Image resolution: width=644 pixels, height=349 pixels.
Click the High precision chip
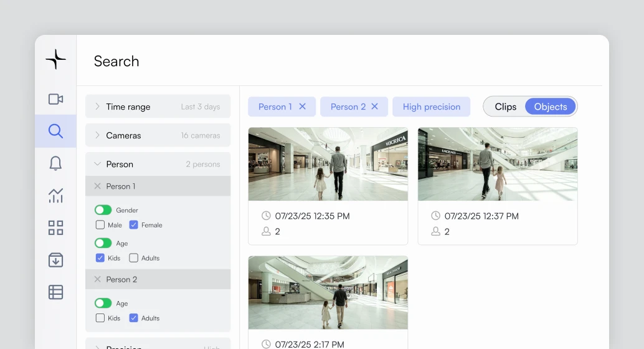pos(431,107)
